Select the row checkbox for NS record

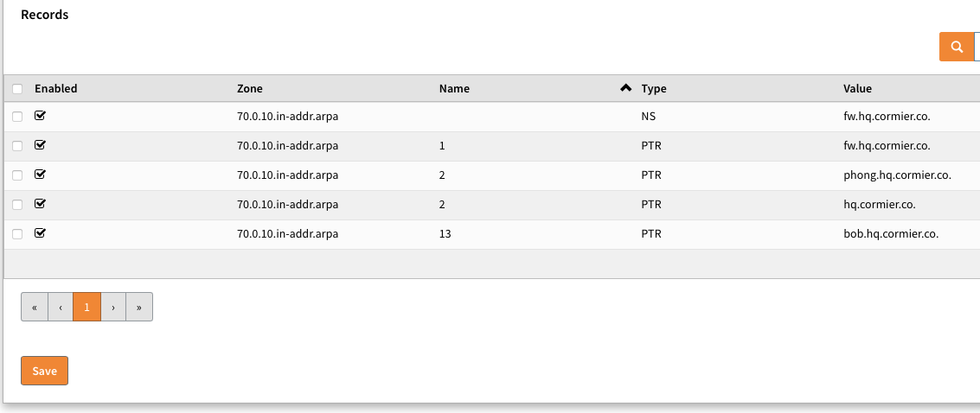point(17,117)
